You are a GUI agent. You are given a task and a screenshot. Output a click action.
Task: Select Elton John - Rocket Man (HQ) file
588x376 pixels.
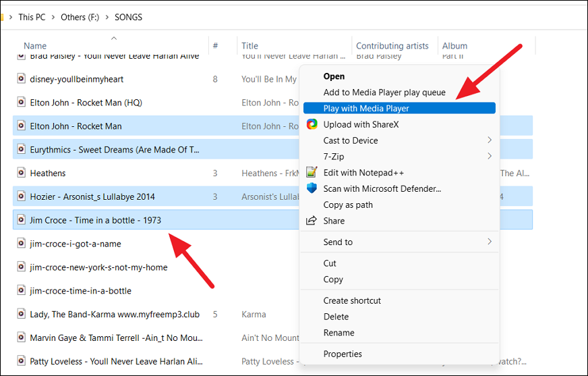coord(86,103)
